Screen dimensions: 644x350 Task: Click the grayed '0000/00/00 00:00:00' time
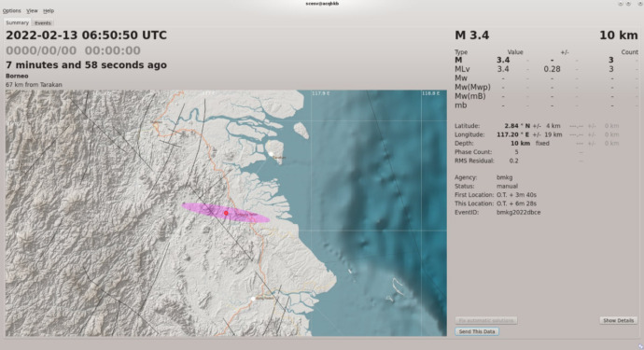pos(73,50)
